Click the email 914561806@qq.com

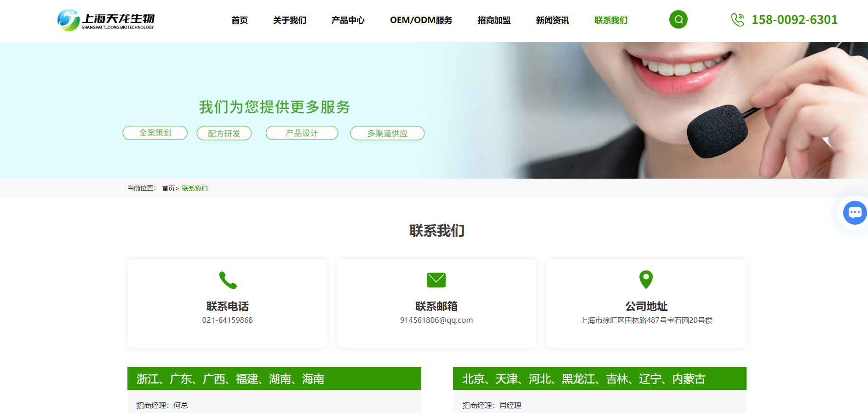pyautogui.click(x=436, y=320)
